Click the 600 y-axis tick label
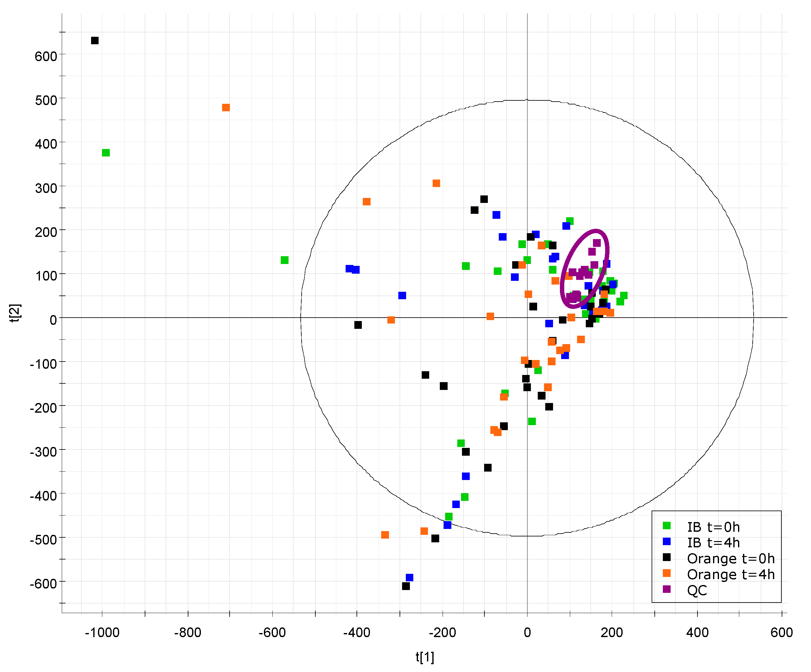The width and height of the screenshot is (811, 672). pos(46,56)
